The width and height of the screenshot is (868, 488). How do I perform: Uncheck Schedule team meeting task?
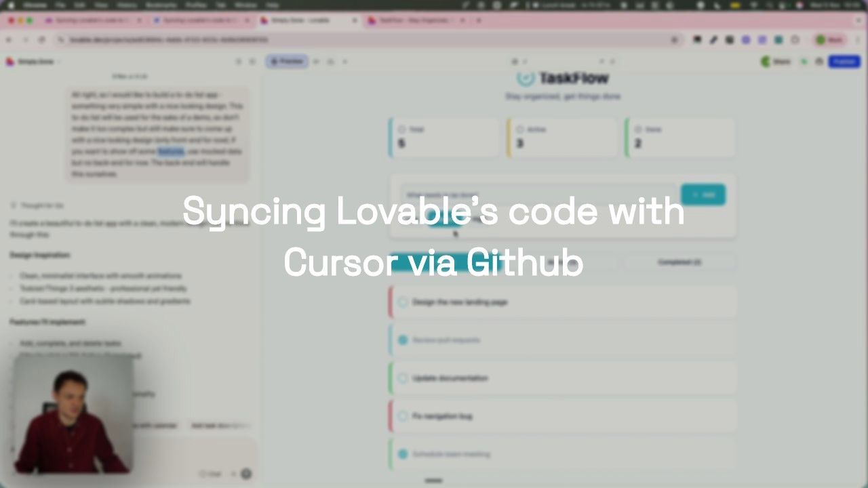click(x=403, y=454)
